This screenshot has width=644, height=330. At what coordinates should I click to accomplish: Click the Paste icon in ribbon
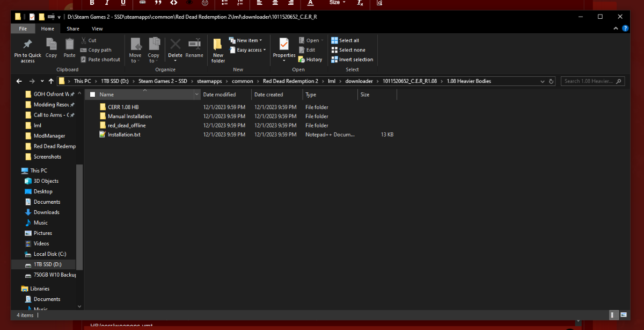click(69, 46)
